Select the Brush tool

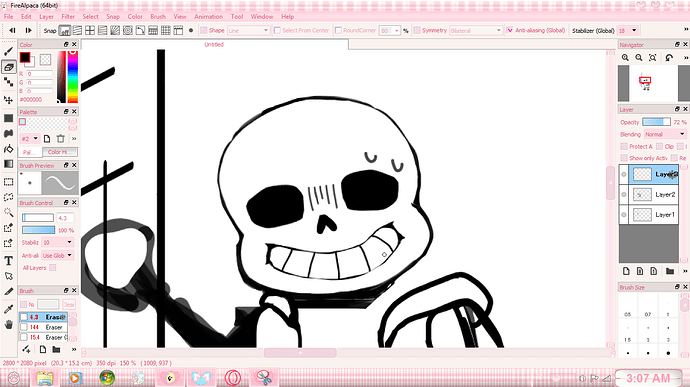[x=8, y=52]
